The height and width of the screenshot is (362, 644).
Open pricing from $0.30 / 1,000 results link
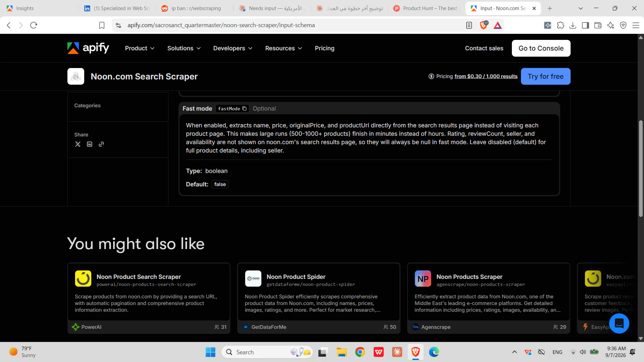[486, 76]
